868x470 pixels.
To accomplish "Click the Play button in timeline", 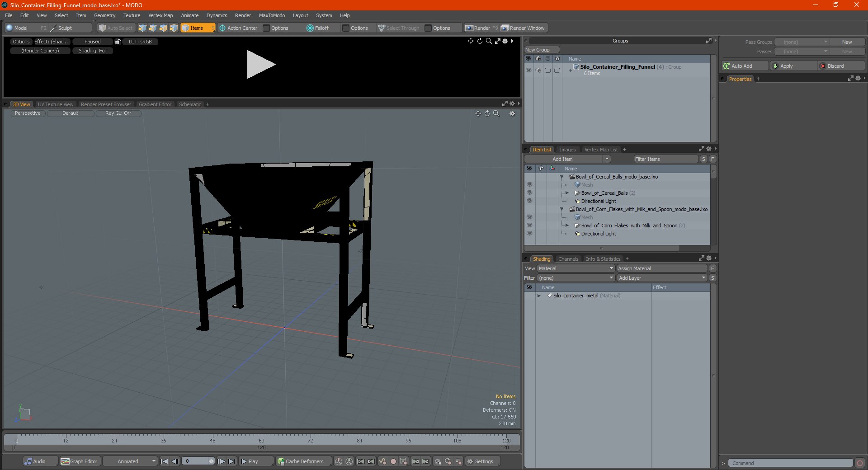I will pyautogui.click(x=255, y=461).
